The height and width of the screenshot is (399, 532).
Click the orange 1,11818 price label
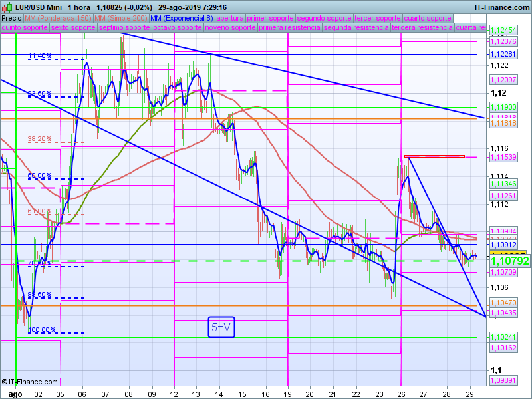[503, 123]
